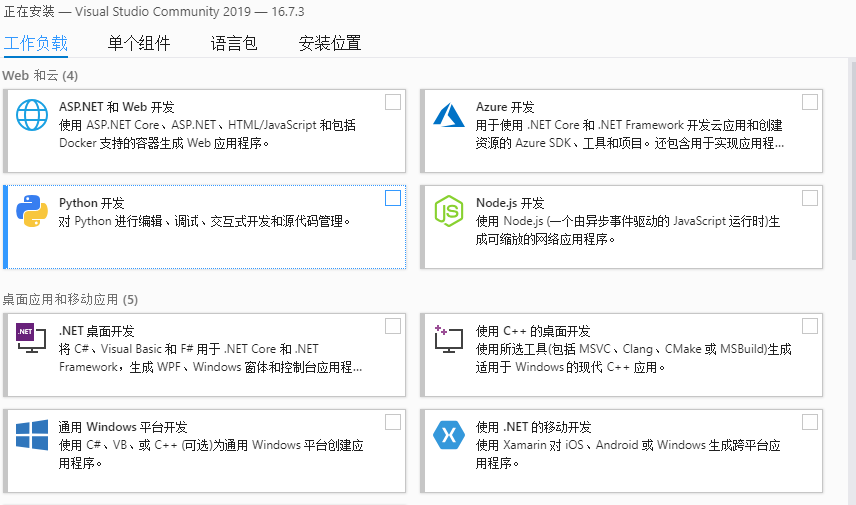This screenshot has height=505, width=856.
Task: Check 使用 C++ 的桌面开发 checkbox
Action: 810,326
